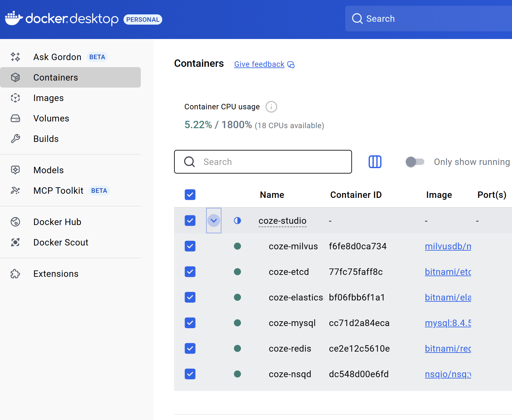Image resolution: width=512 pixels, height=420 pixels.
Task: Click the feedback speech bubble icon
Action: coord(291,65)
